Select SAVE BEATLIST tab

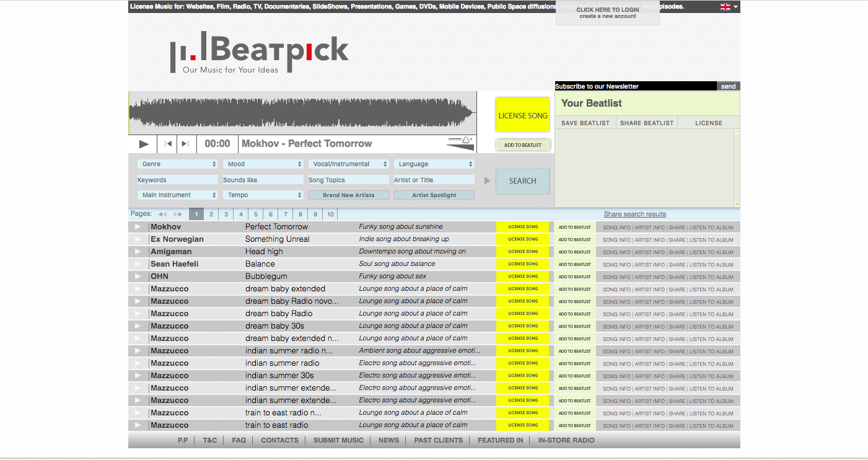[585, 123]
